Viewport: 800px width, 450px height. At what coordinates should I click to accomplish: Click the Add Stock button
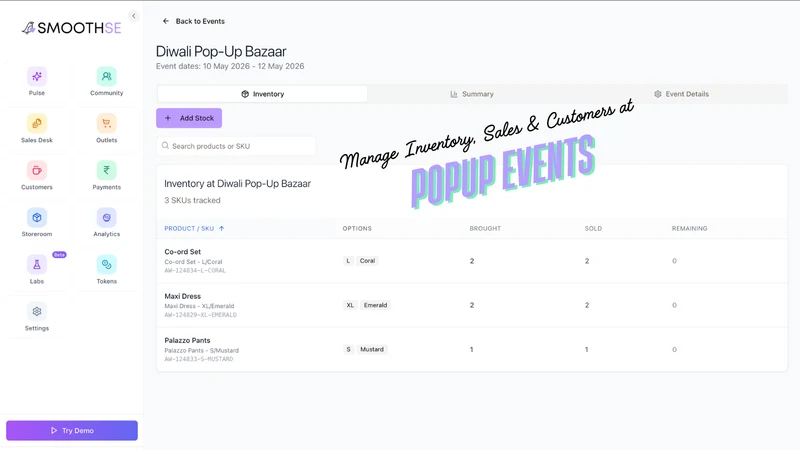pos(189,118)
